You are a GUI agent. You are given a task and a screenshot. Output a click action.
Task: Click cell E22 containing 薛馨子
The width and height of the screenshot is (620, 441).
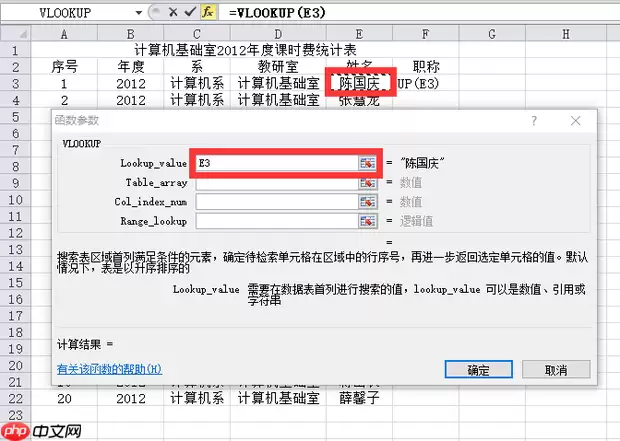click(359, 398)
